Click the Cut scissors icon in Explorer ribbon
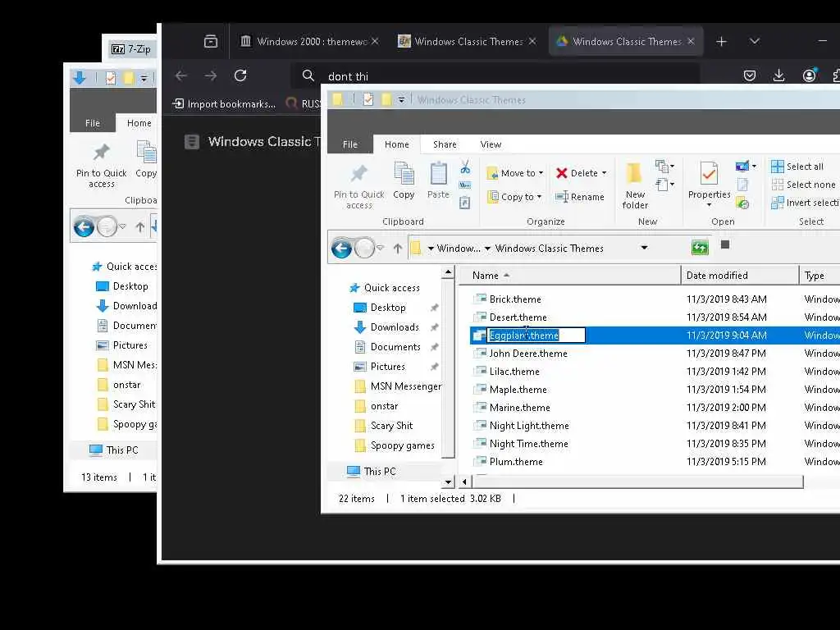840x630 pixels. pyautogui.click(x=465, y=167)
